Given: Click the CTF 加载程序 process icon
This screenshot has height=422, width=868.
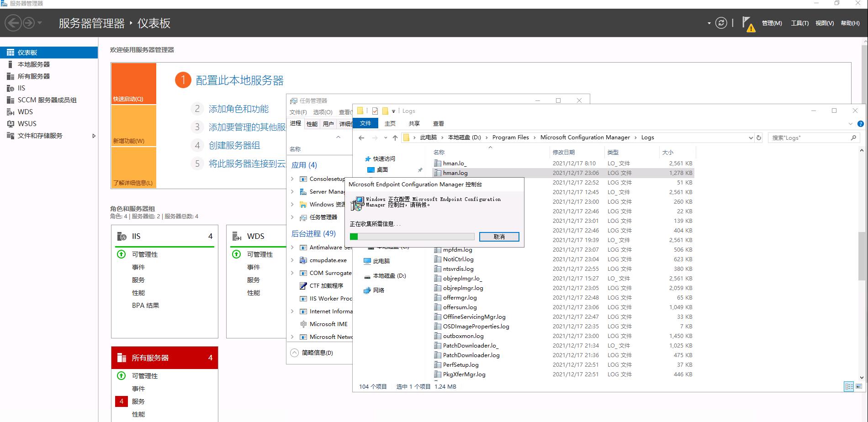Looking at the screenshot, I should pos(302,285).
